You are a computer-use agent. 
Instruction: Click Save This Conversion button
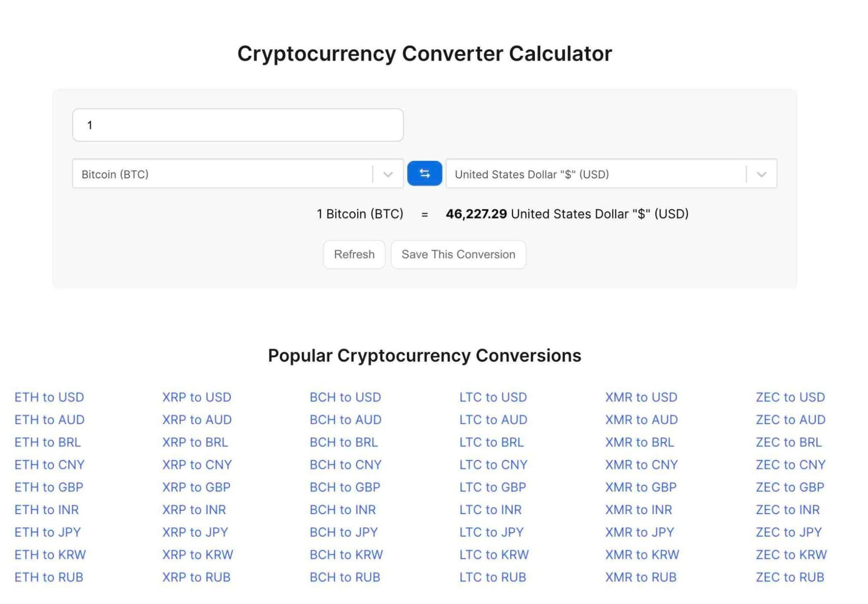[x=458, y=254]
